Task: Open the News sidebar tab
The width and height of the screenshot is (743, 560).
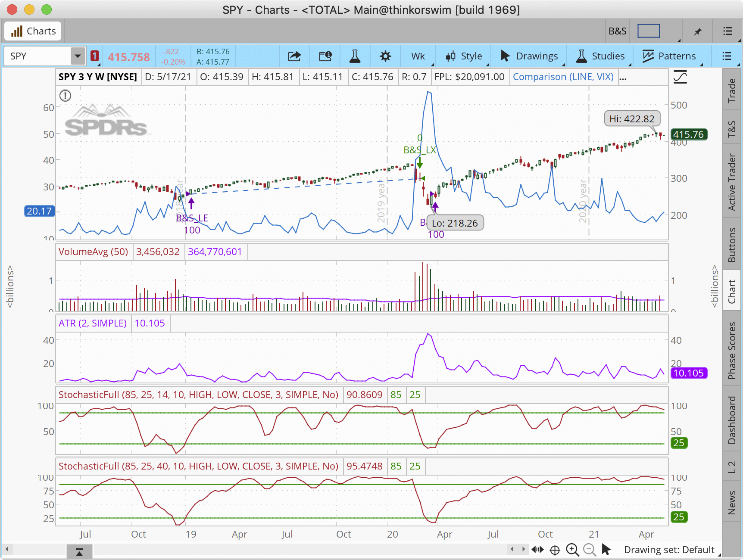Action: [x=732, y=502]
